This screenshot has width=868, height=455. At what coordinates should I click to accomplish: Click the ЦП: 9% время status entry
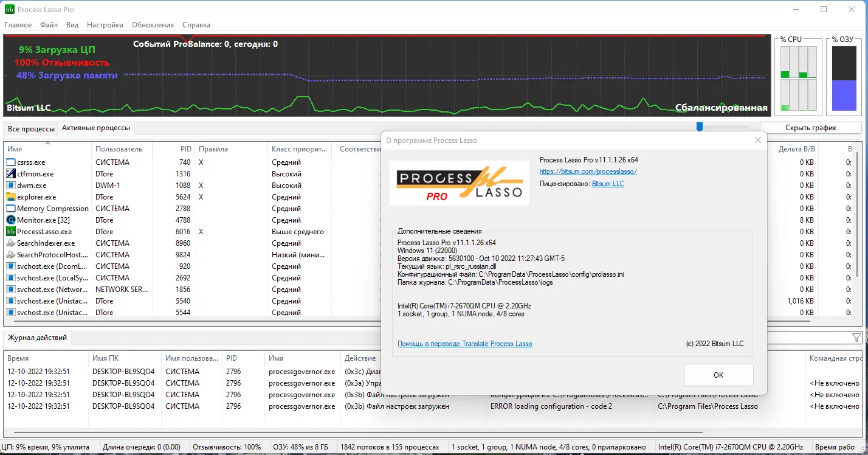pyautogui.click(x=46, y=447)
